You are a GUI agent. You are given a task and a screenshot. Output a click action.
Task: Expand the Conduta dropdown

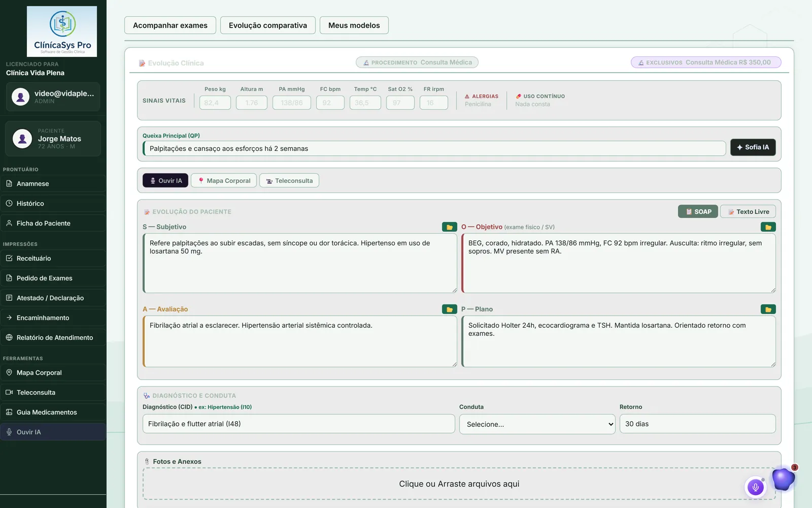point(537,424)
